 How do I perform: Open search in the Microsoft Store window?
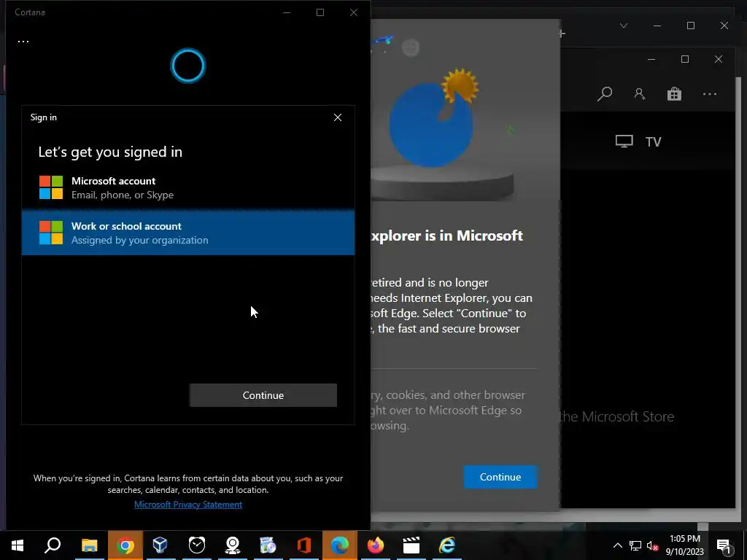point(605,94)
